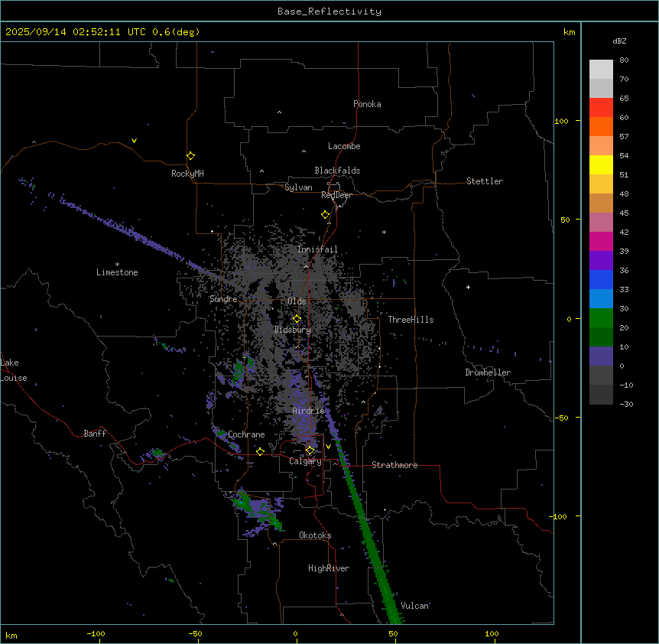Click the ThreeHills label
This screenshot has height=644, width=659.
point(411,320)
